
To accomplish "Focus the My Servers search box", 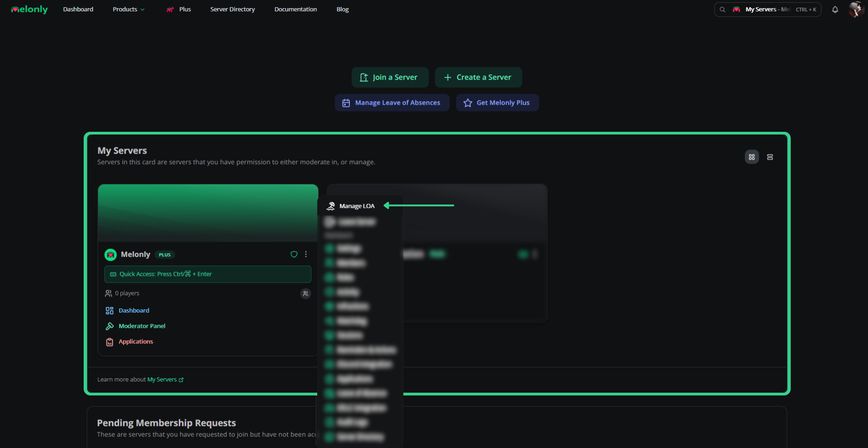I will point(768,10).
